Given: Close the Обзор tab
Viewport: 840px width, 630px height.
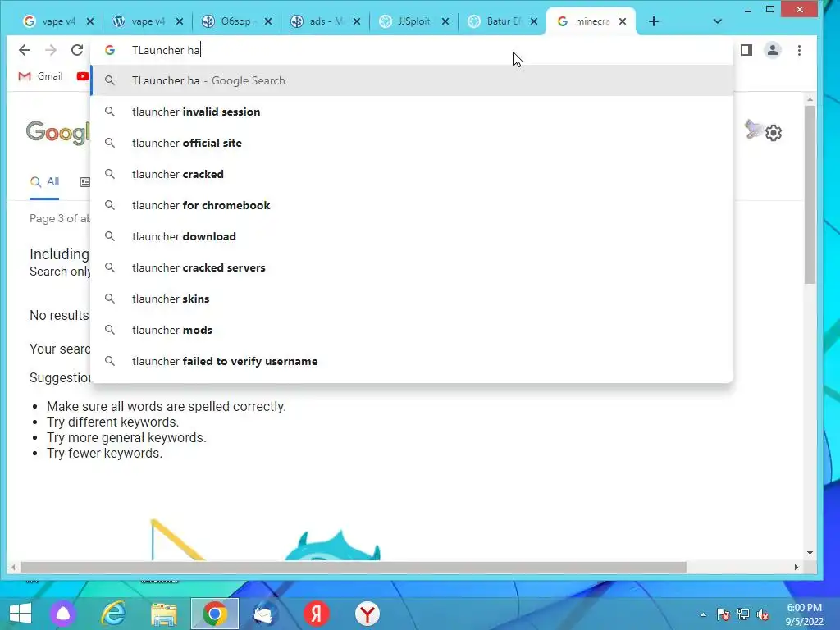Looking at the screenshot, I should click(x=268, y=21).
